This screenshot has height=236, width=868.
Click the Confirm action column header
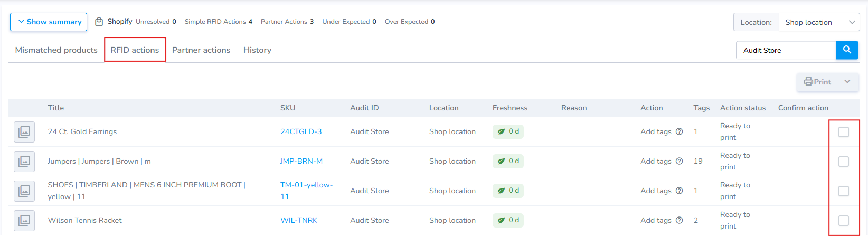click(x=803, y=108)
